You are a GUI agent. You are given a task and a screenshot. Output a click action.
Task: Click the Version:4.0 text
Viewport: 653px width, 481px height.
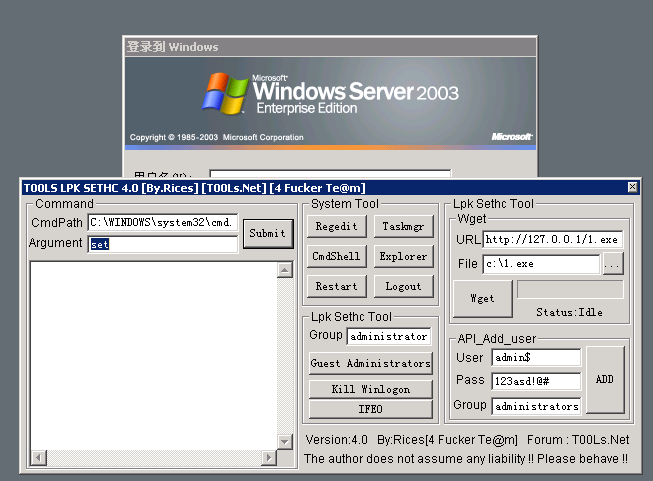pyautogui.click(x=336, y=440)
